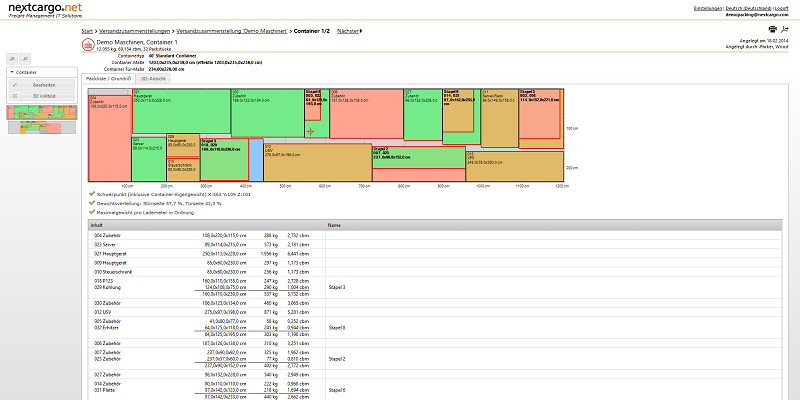Click the '012 USV' table row
800x400 pixels.
[x=435, y=312]
